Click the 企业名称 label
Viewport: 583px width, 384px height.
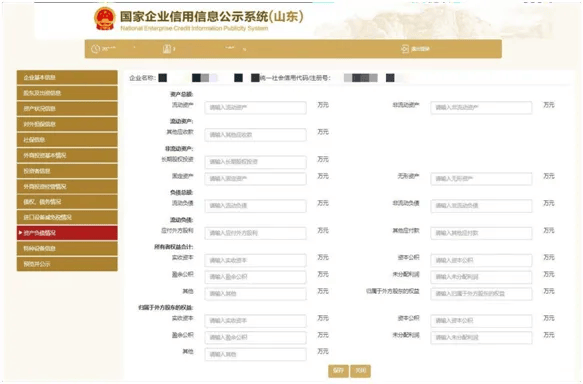(x=142, y=78)
